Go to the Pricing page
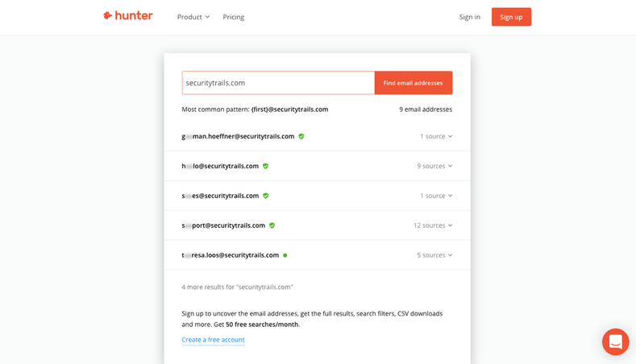Viewport: 636px width, 364px height. (233, 17)
